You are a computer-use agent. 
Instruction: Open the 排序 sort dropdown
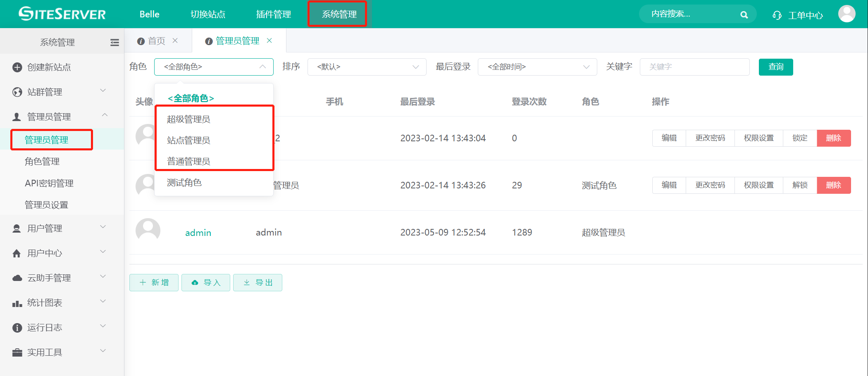[x=366, y=67]
